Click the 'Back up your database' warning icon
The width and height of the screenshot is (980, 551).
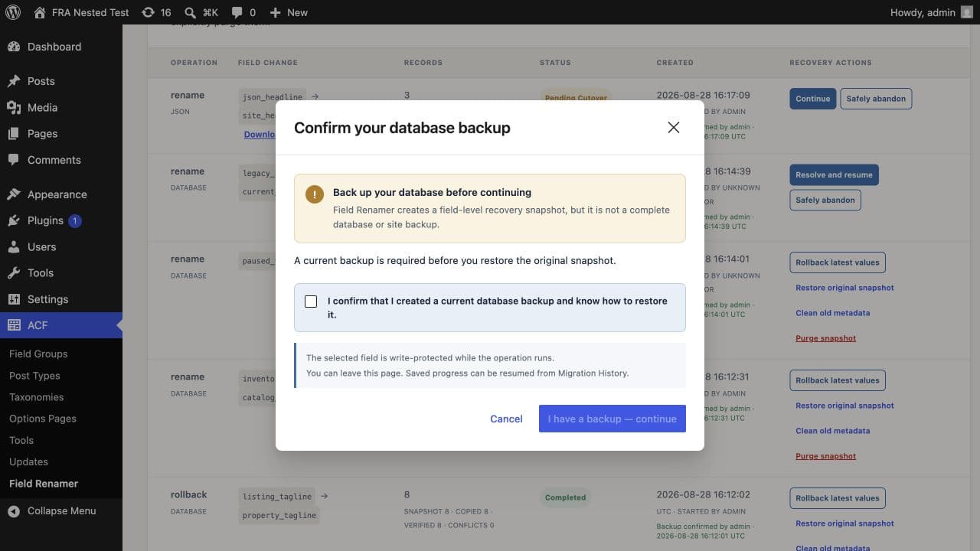315,194
